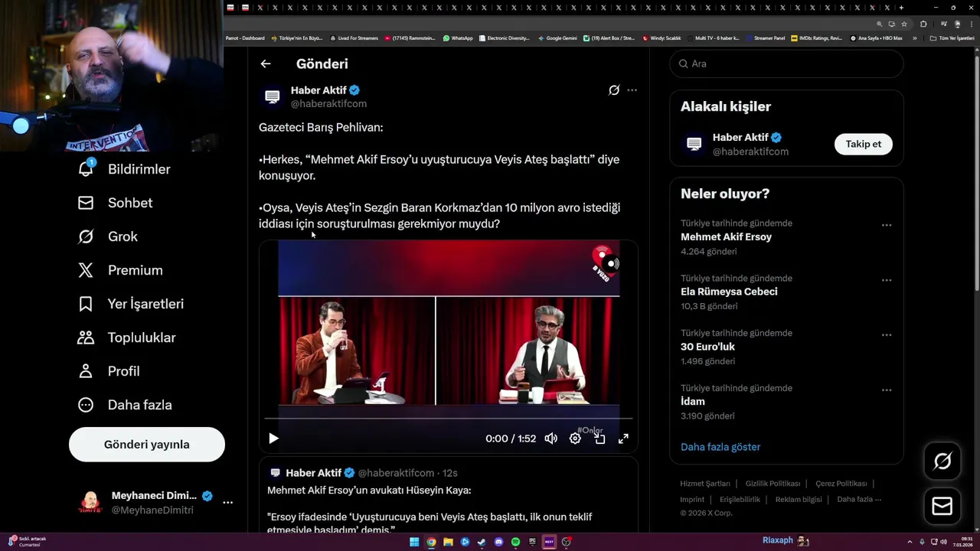Open Grok from the left sidebar
The width and height of the screenshot is (980, 551).
(108, 236)
